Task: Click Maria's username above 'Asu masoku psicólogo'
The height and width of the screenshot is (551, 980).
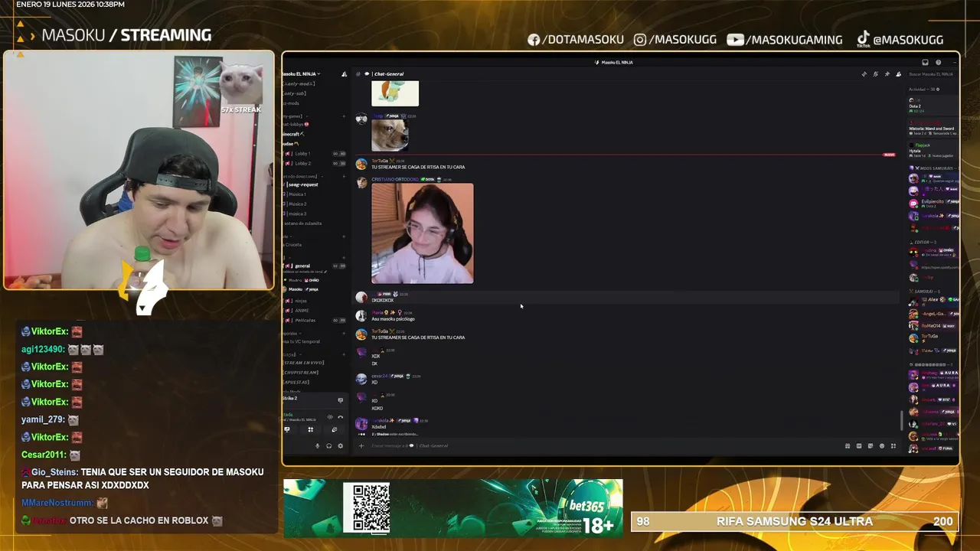Action: click(377, 313)
